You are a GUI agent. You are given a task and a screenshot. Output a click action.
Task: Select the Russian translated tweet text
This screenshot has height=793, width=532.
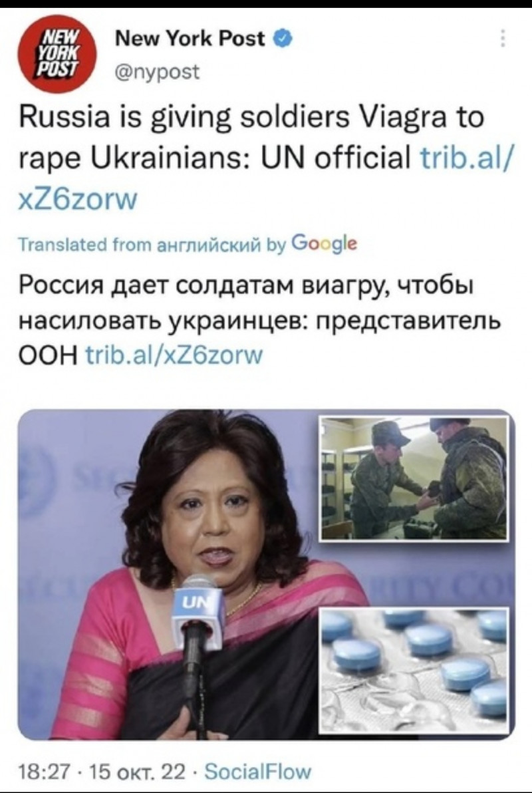(x=259, y=321)
